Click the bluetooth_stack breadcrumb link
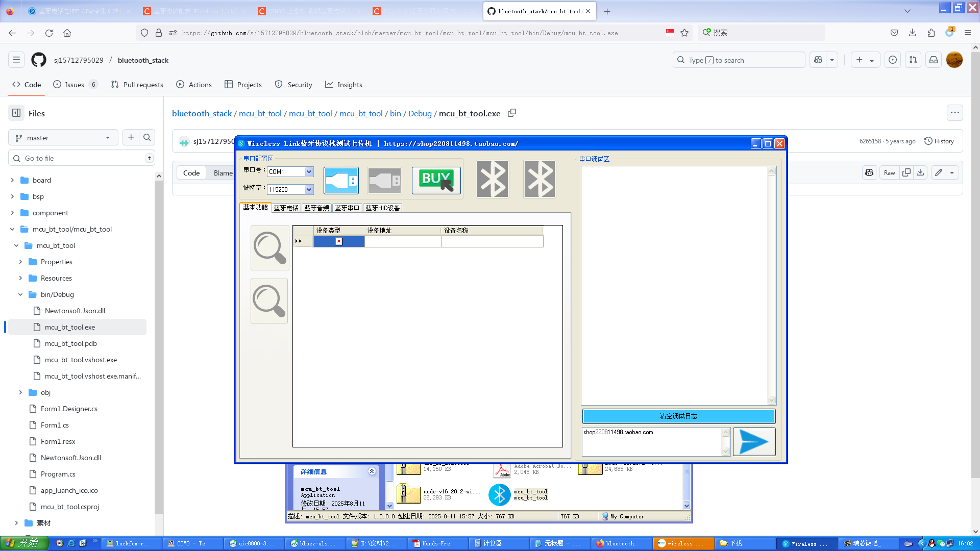 (x=202, y=113)
